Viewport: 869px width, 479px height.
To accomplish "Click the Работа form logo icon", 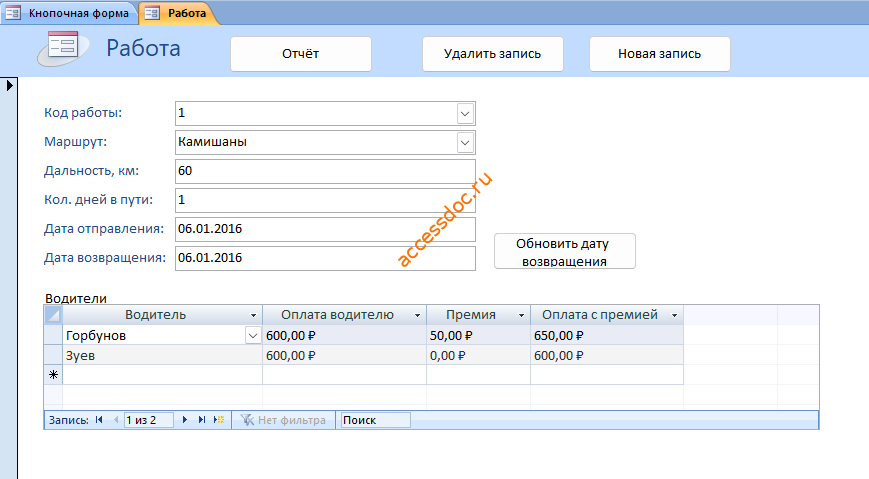I will pyautogui.click(x=62, y=48).
